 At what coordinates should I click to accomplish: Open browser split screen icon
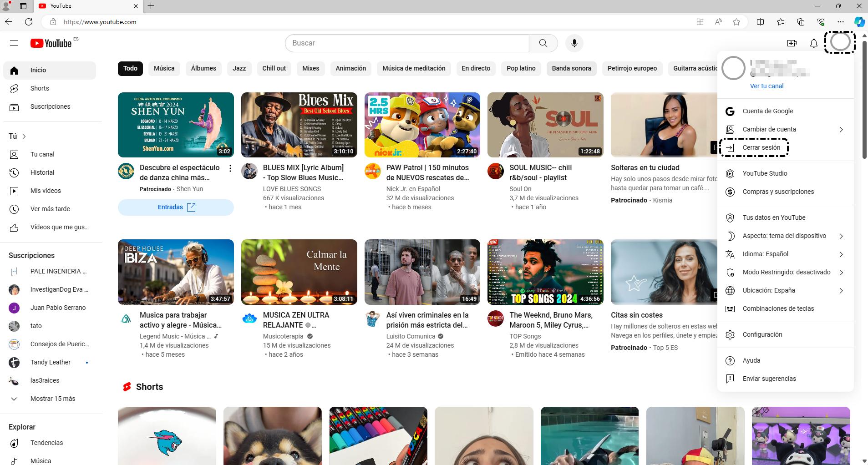coord(760,21)
